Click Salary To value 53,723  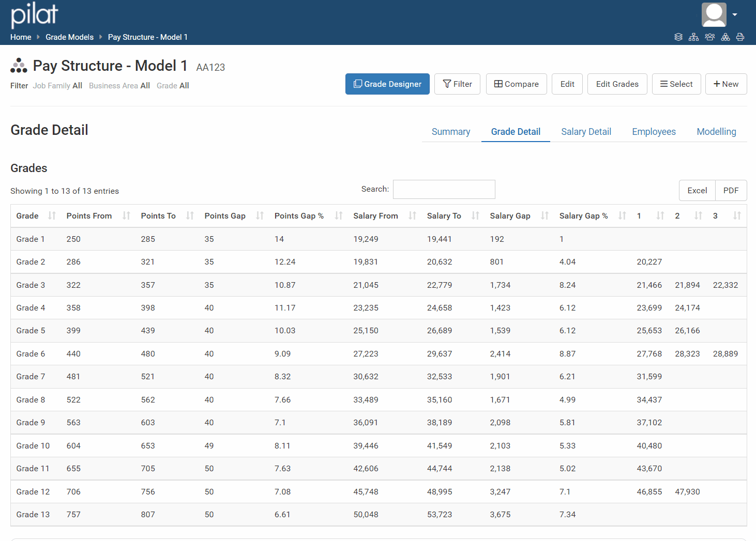click(x=440, y=515)
